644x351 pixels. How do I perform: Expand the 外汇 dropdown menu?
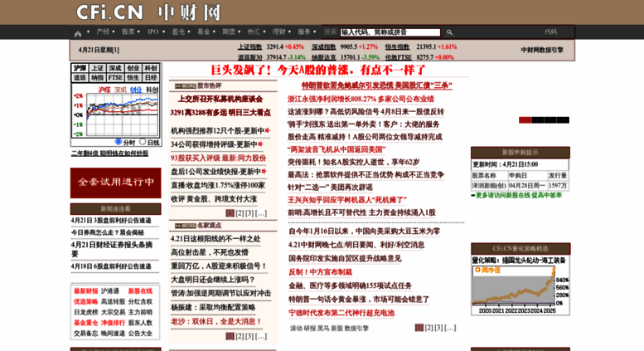coord(256,32)
